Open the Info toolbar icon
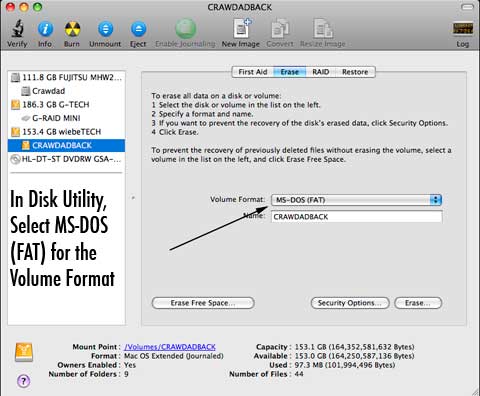Screen dimensions: 480x396 pyautogui.click(x=45, y=29)
